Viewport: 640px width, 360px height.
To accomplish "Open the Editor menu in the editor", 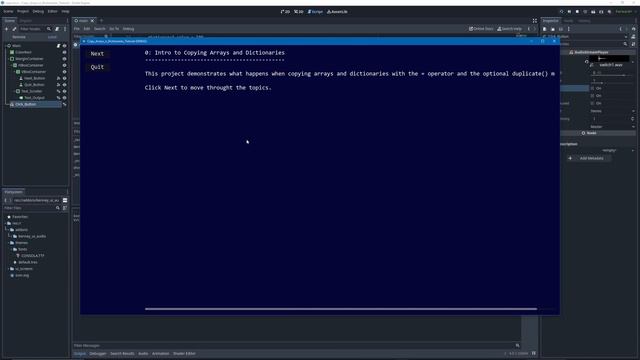I will point(53,11).
